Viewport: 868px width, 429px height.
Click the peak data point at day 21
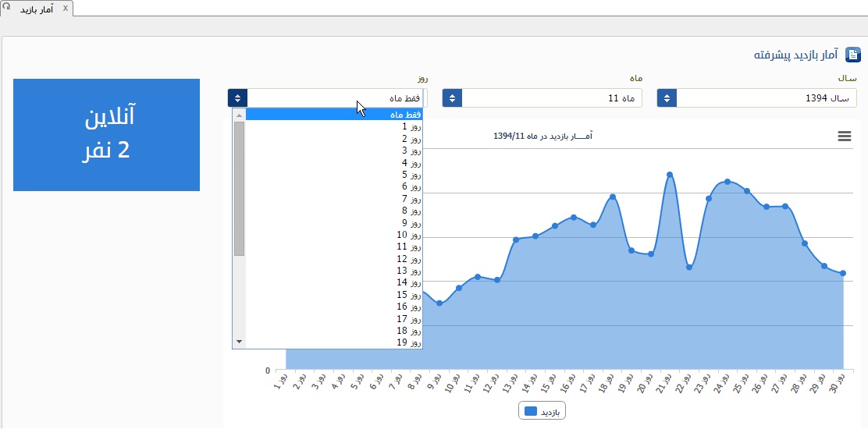(x=669, y=175)
